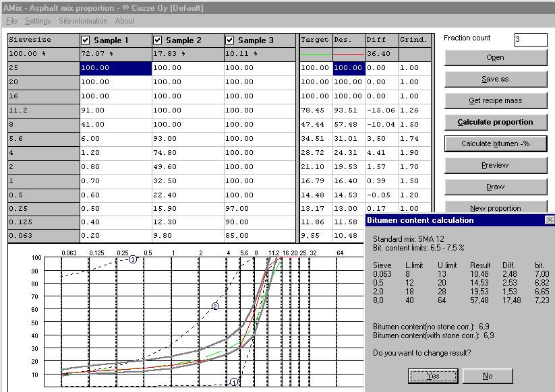555x392 pixels.
Task: Select Sample 1 cell for sieve 25
Action: pos(115,68)
